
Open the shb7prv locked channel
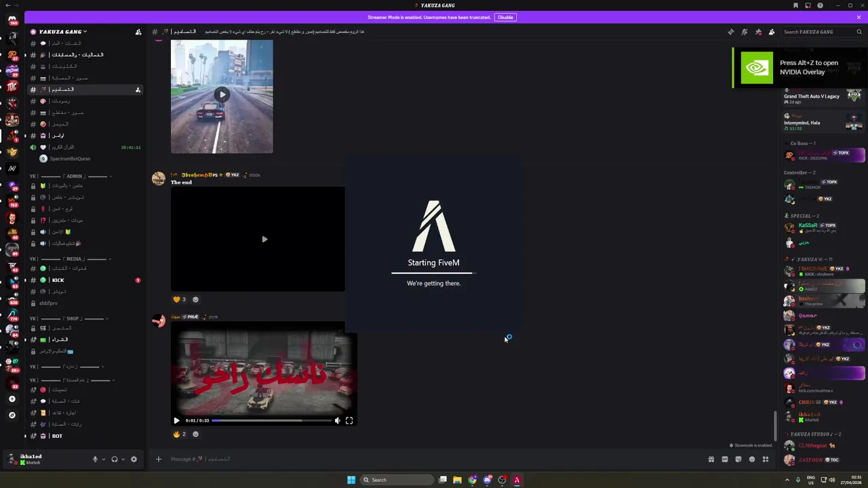[x=85, y=303]
